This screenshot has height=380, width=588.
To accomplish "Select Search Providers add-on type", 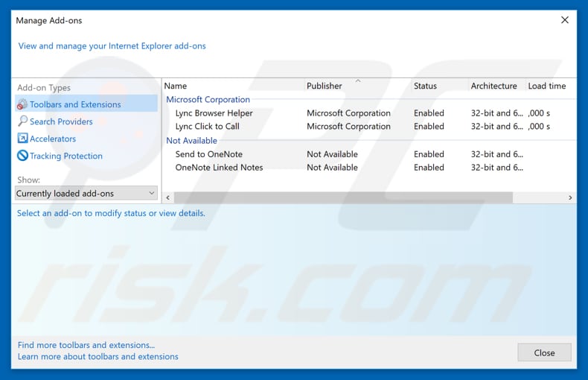I will tap(61, 121).
